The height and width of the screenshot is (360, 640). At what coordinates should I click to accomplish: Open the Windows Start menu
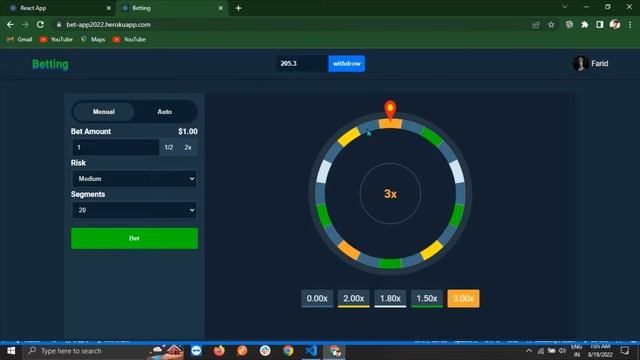pyautogui.click(x=11, y=351)
